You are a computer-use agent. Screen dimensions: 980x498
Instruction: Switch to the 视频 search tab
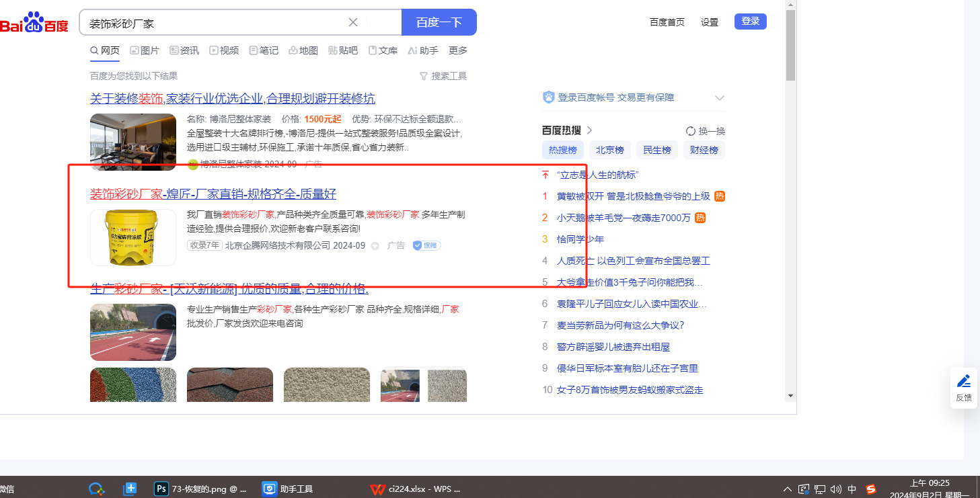pos(224,50)
